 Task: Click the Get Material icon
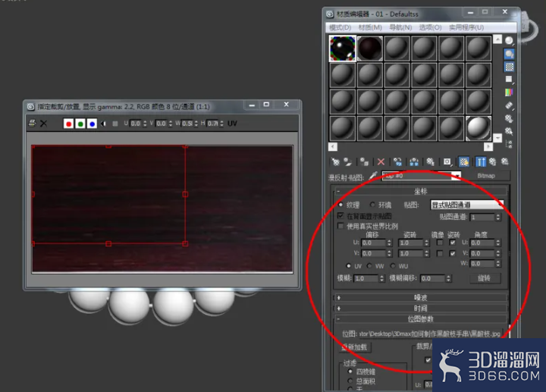[x=335, y=162]
